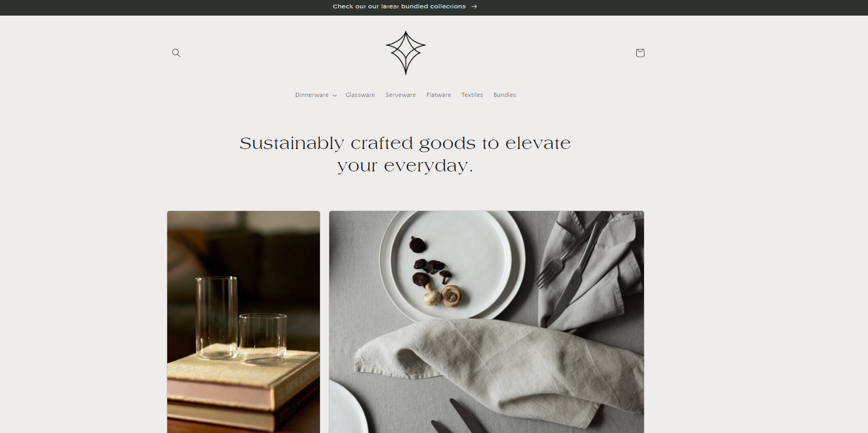Open the Serveware category
This screenshot has height=433, width=868.
[401, 95]
